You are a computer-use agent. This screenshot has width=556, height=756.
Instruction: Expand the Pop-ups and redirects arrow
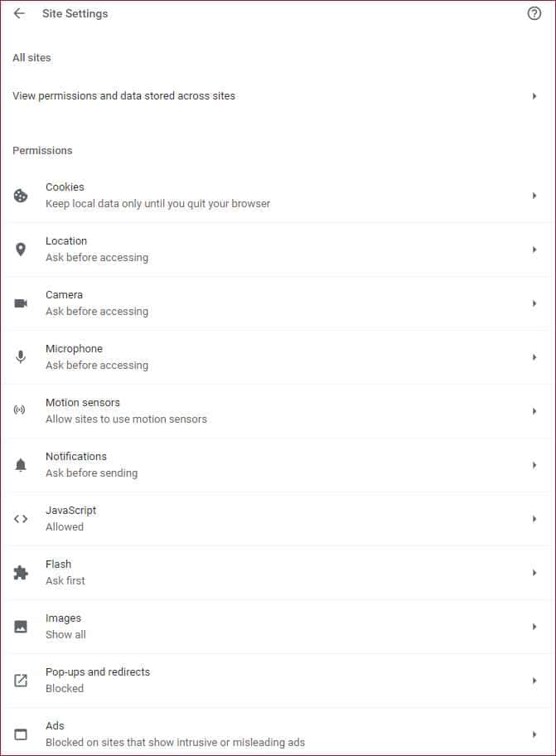point(534,681)
